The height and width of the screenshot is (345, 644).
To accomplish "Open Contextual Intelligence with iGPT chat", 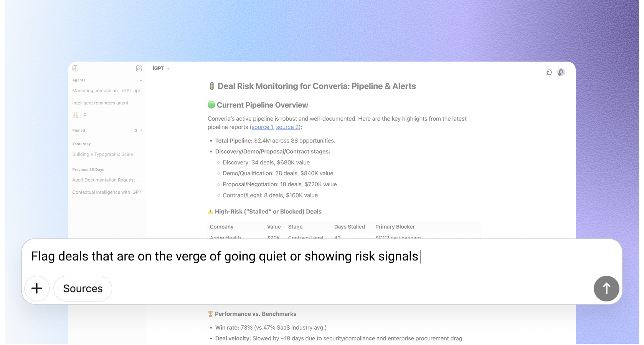I will click(x=107, y=192).
